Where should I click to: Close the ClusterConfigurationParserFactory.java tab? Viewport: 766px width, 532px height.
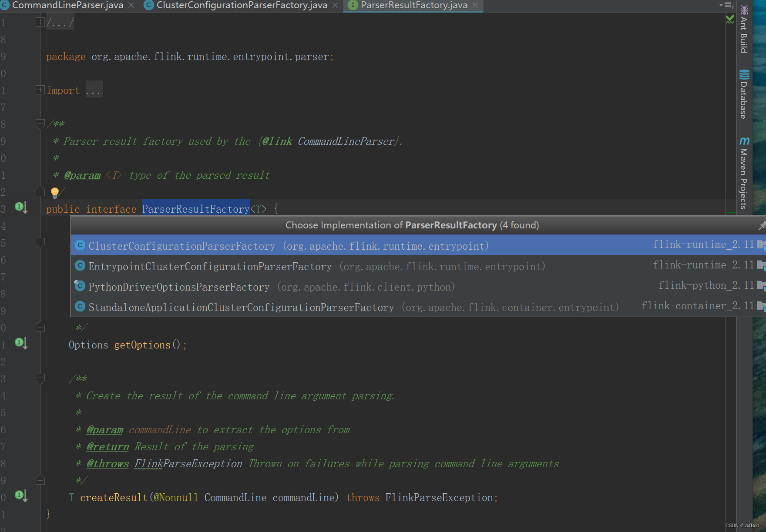point(335,5)
